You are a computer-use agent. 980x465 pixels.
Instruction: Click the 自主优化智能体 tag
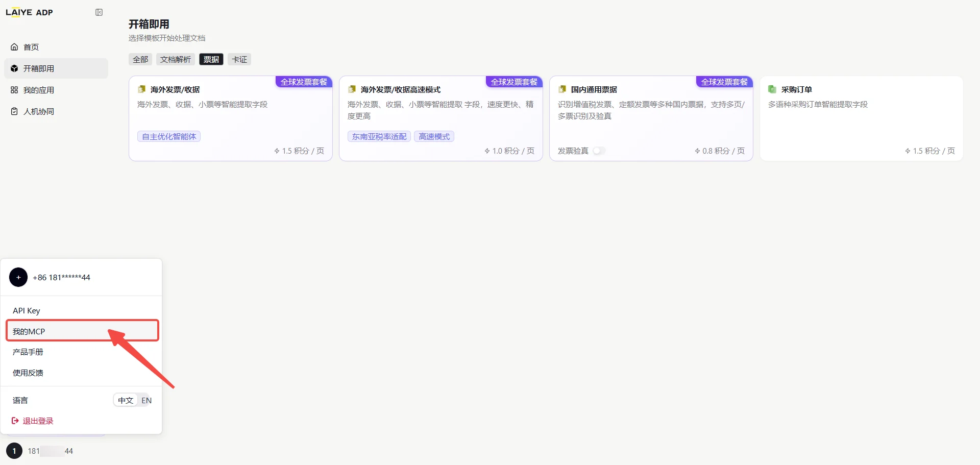tap(169, 136)
